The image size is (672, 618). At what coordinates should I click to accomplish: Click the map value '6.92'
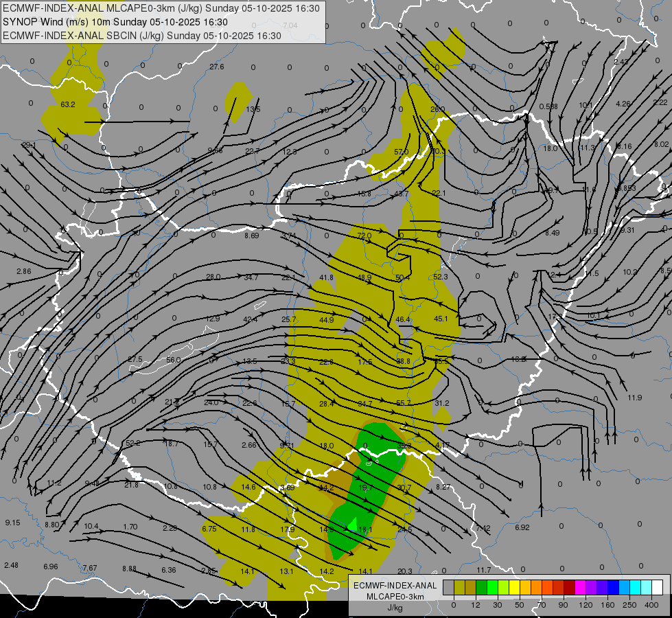[522, 527]
